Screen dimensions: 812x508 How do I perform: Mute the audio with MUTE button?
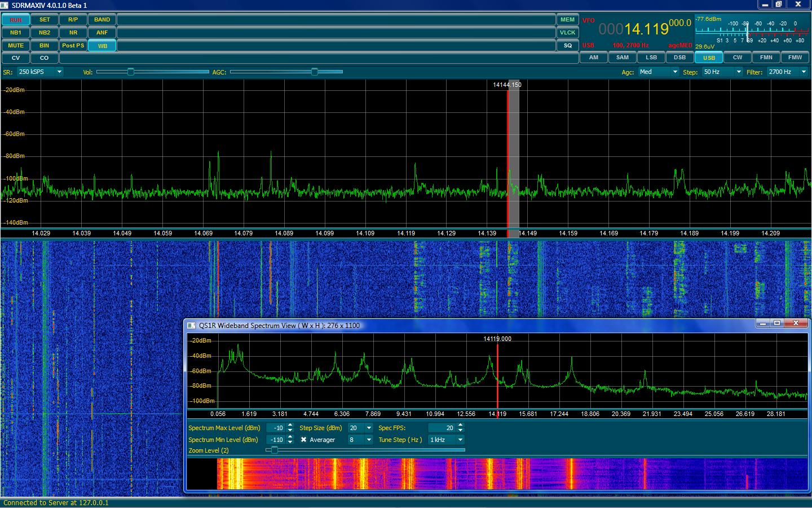[16, 46]
